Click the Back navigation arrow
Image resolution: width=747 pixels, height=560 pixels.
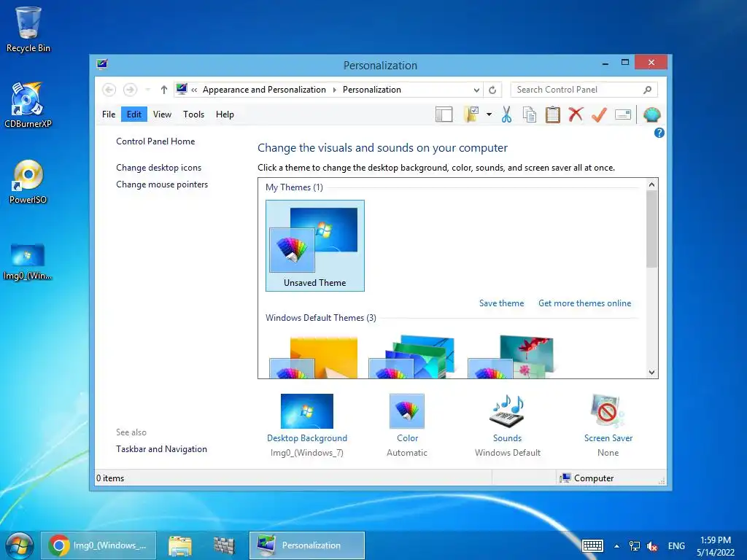pyautogui.click(x=109, y=90)
